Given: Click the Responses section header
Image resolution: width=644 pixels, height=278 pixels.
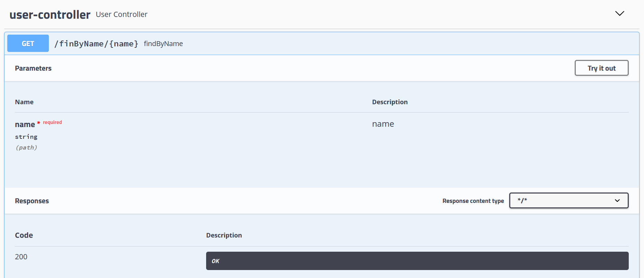Looking at the screenshot, I should click(x=32, y=201).
